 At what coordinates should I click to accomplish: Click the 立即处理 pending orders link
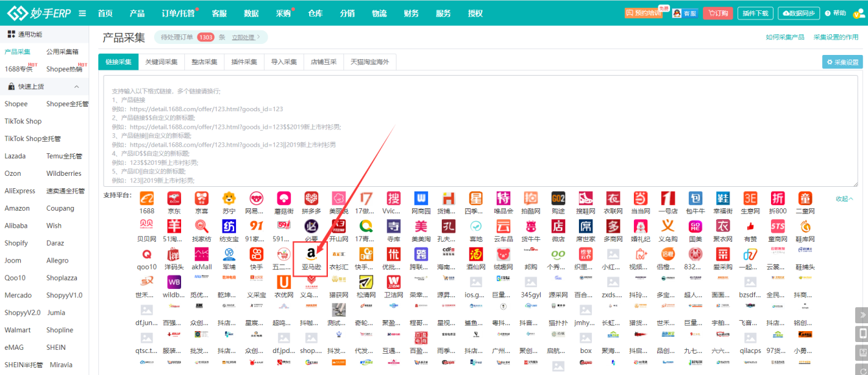point(245,37)
